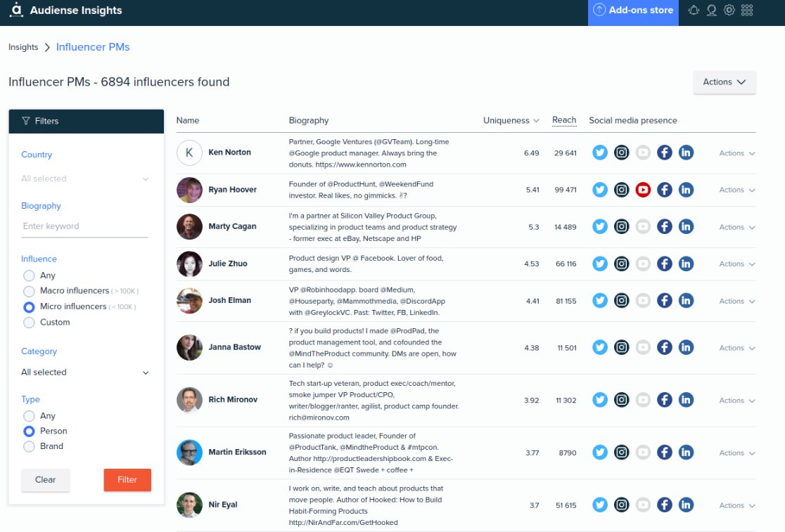Open the apps grid icon
Viewport: 785px width, 532px height.
747,10
